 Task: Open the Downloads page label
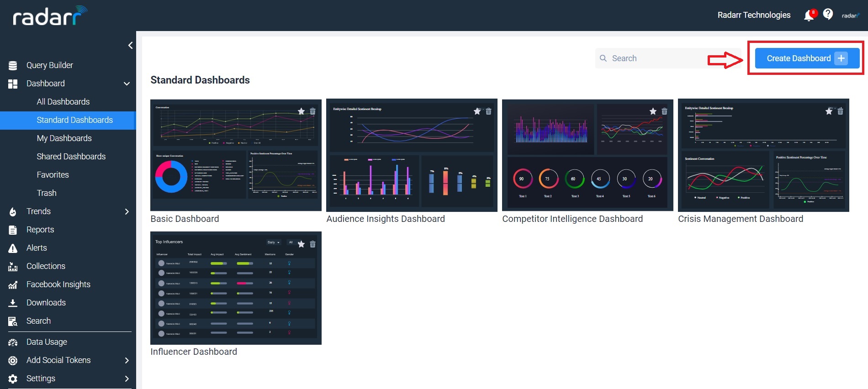coord(46,303)
